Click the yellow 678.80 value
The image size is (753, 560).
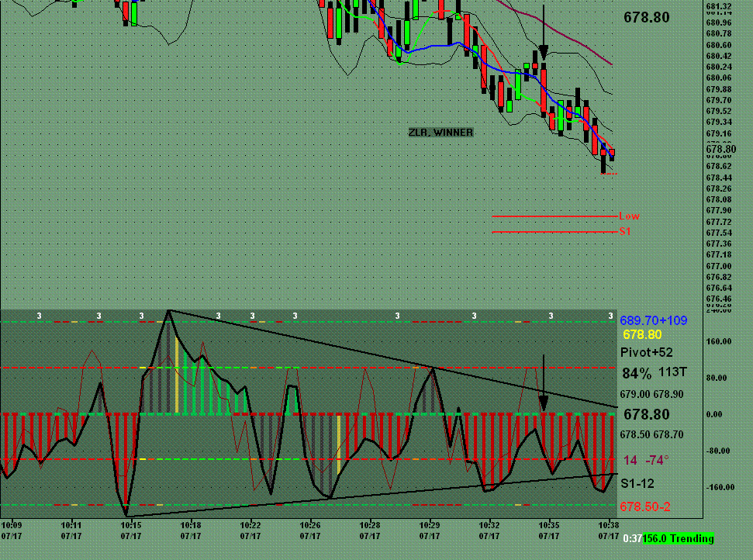pos(642,335)
